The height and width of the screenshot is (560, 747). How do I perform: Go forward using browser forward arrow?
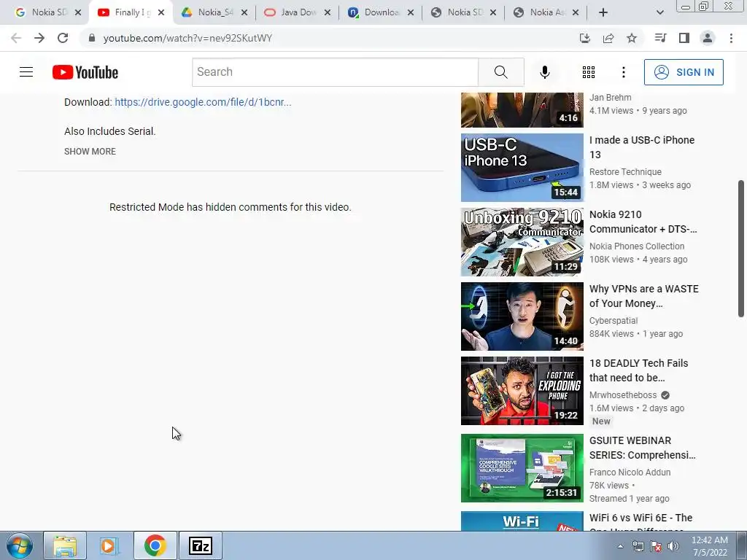coord(39,38)
